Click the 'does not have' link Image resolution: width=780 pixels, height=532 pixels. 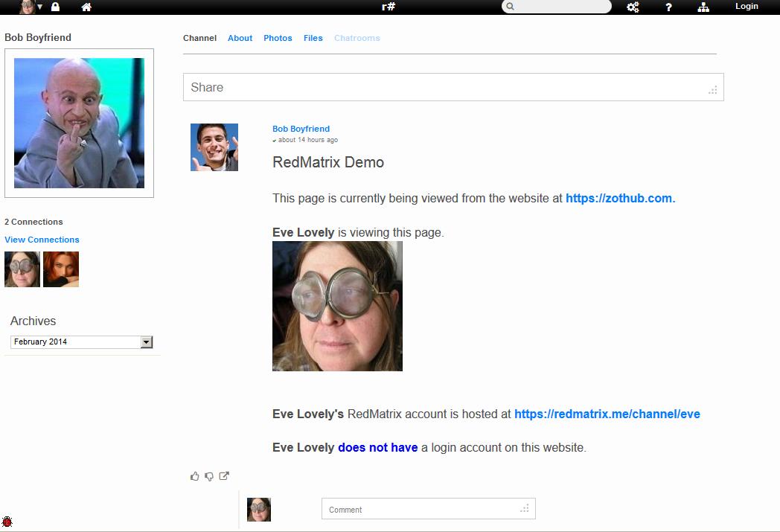click(377, 447)
